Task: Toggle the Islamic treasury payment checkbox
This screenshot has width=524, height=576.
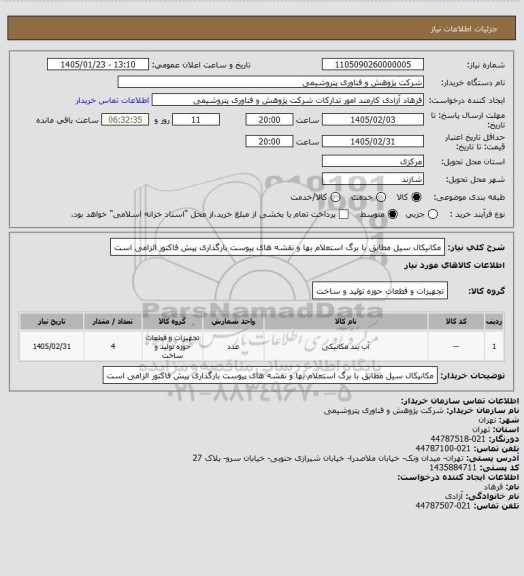Action: pos(344,214)
